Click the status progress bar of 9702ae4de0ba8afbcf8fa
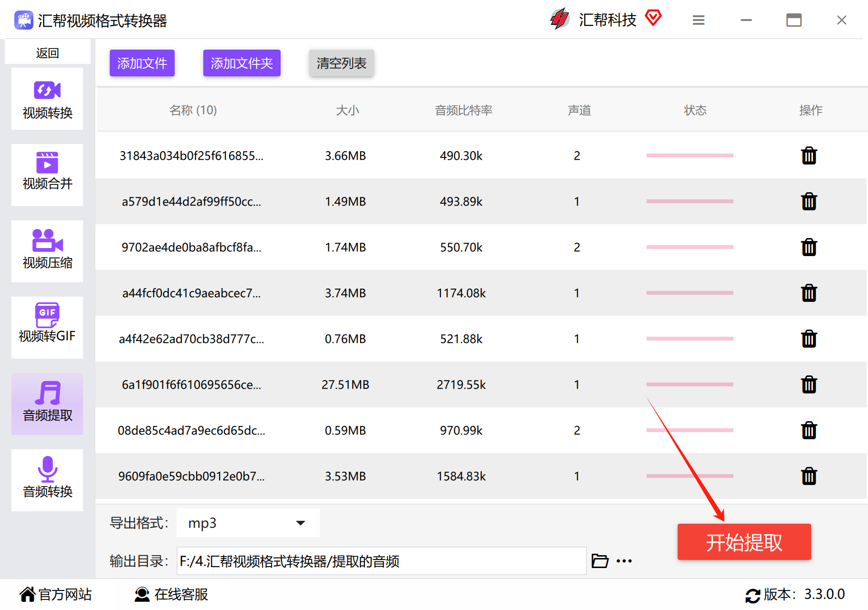The width and height of the screenshot is (868, 610). tap(690, 247)
